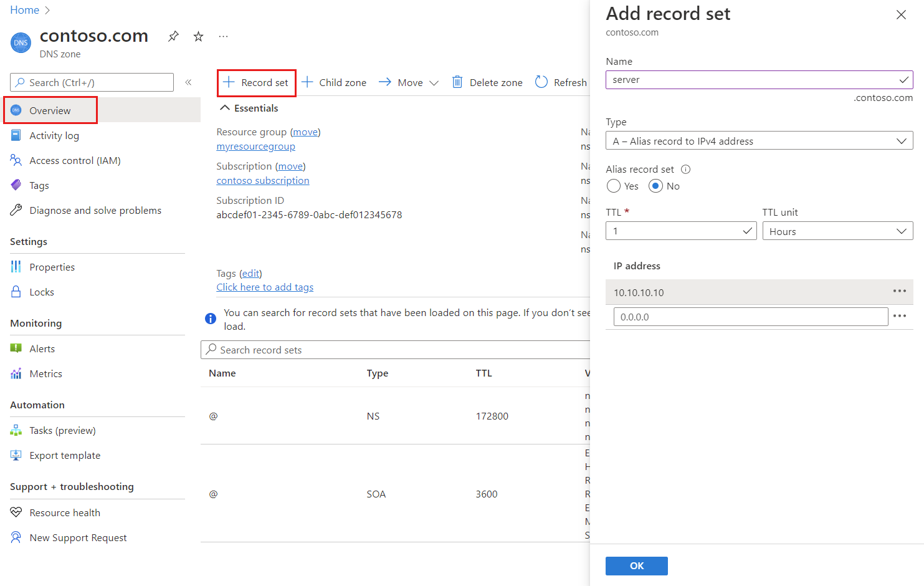This screenshot has height=586, width=924.
Task: Open the record Type dropdown
Action: [x=759, y=141]
